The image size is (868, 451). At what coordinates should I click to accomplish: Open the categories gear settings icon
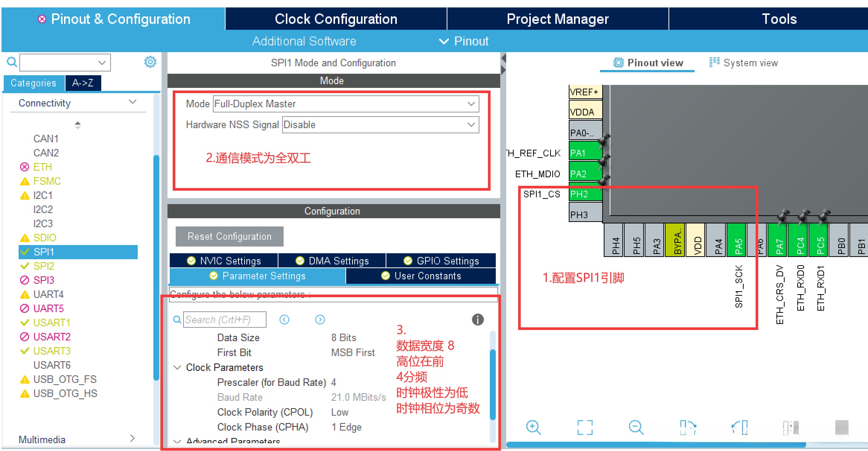point(150,62)
